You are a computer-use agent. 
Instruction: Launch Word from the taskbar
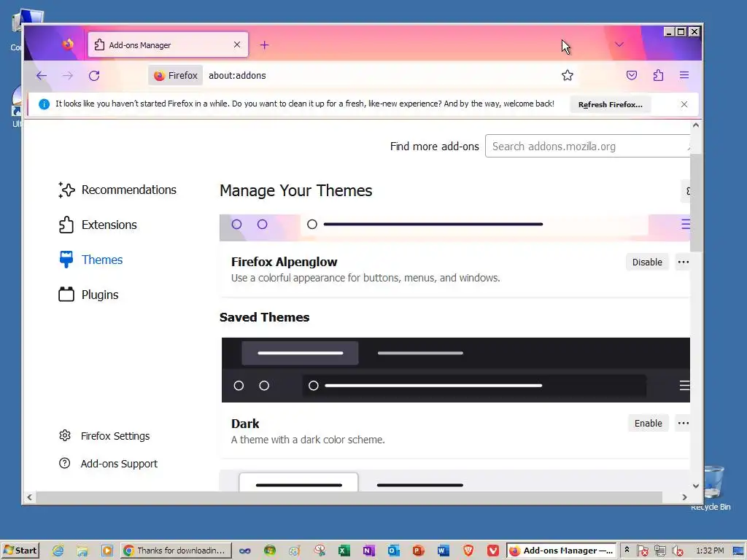443,551
